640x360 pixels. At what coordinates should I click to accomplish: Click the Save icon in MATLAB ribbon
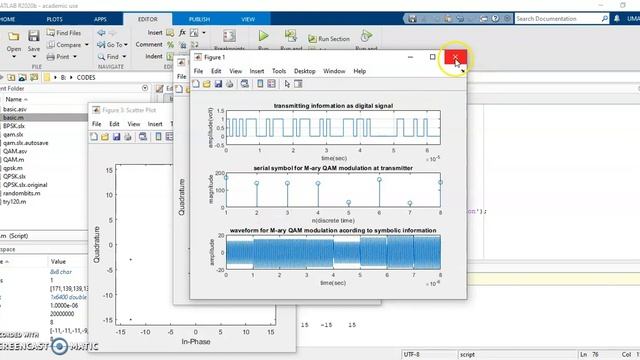pos(33,36)
